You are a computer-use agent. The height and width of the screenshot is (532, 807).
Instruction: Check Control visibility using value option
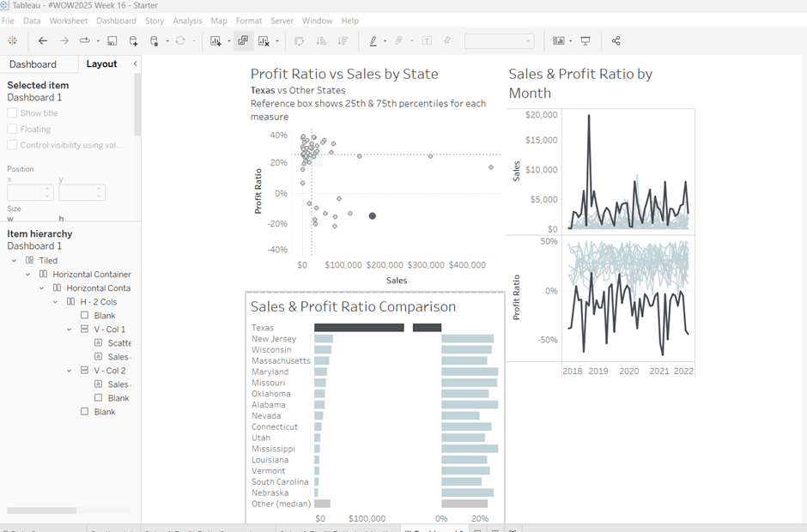12,146
